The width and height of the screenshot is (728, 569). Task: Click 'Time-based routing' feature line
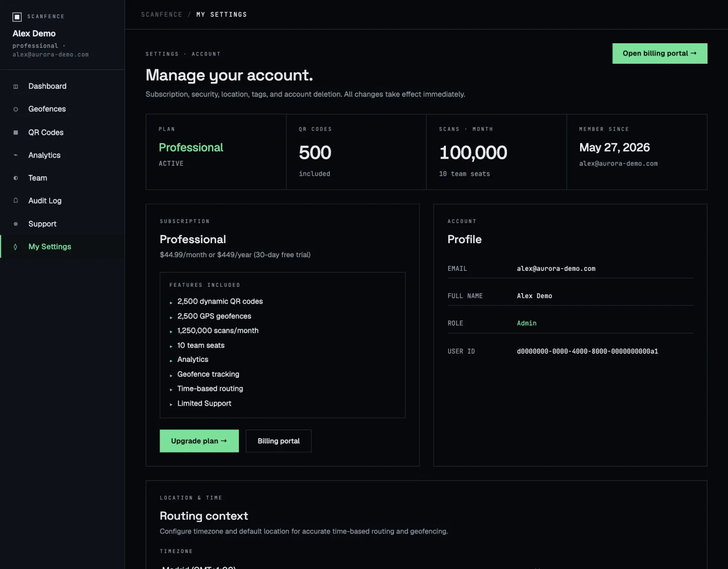point(210,389)
